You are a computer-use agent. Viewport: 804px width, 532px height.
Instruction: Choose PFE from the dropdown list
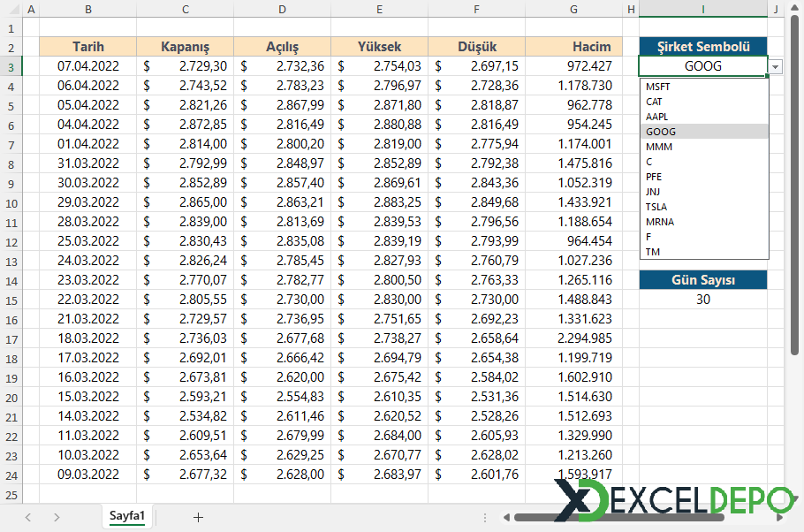704,177
